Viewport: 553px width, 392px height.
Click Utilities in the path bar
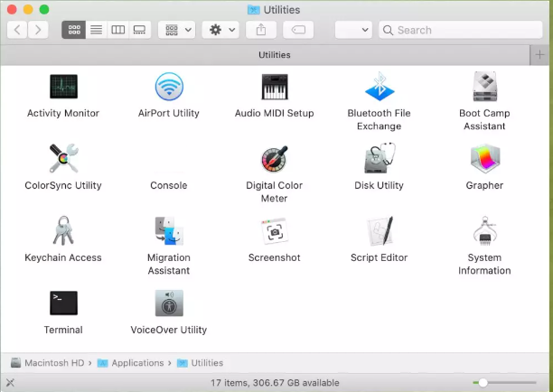point(201,363)
